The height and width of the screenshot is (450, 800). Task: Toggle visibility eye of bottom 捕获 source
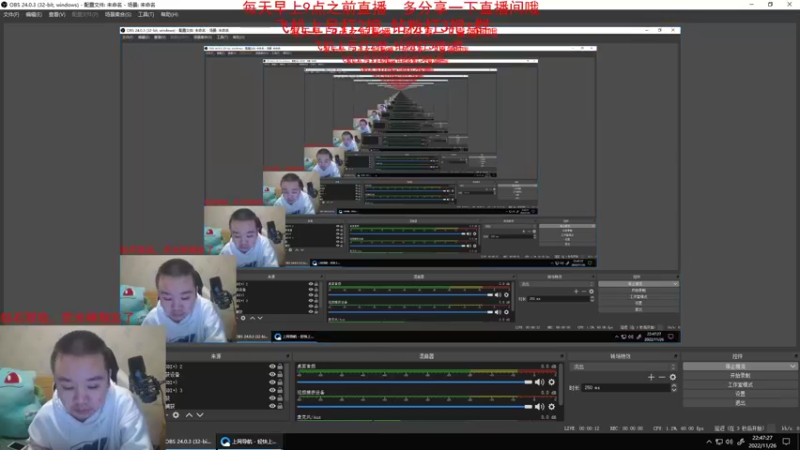pyautogui.click(x=272, y=406)
